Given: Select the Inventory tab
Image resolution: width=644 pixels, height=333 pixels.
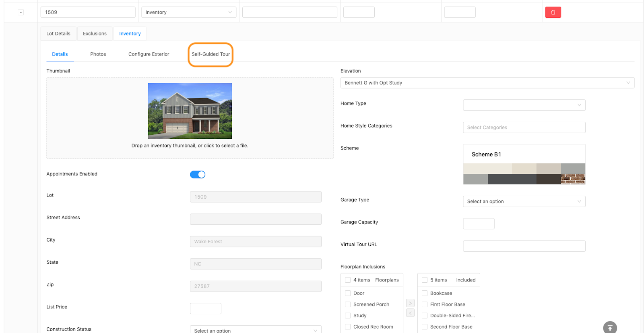Looking at the screenshot, I should click(x=130, y=34).
